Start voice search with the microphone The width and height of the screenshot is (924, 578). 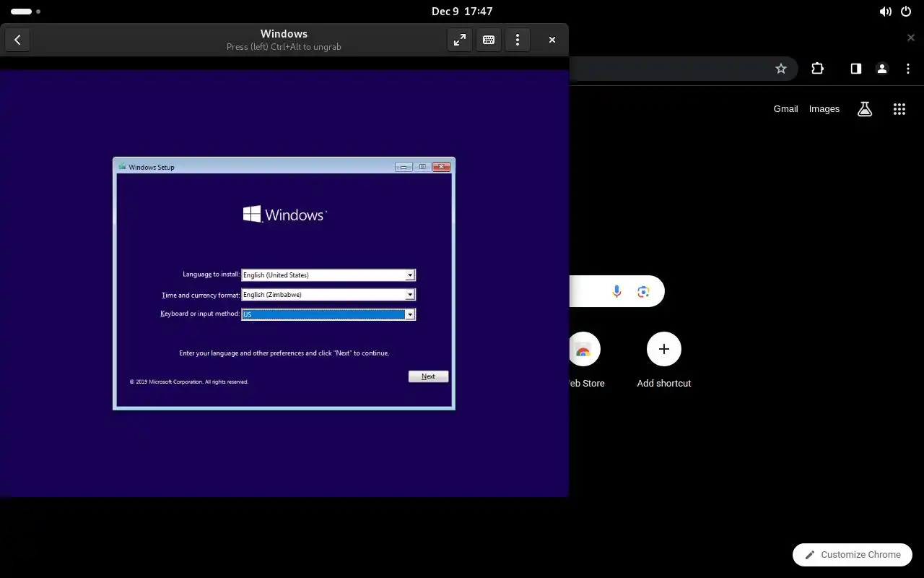pos(616,291)
